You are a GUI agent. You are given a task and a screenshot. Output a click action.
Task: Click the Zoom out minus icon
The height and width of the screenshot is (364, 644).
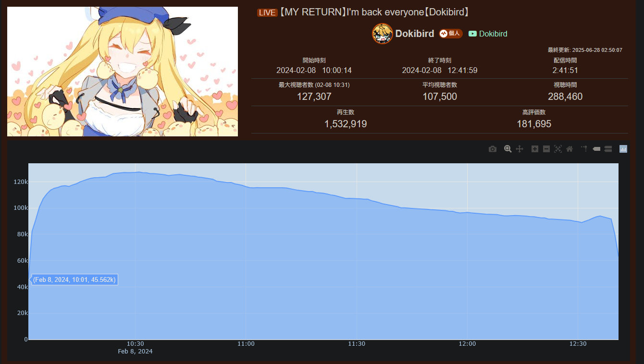[x=546, y=149]
